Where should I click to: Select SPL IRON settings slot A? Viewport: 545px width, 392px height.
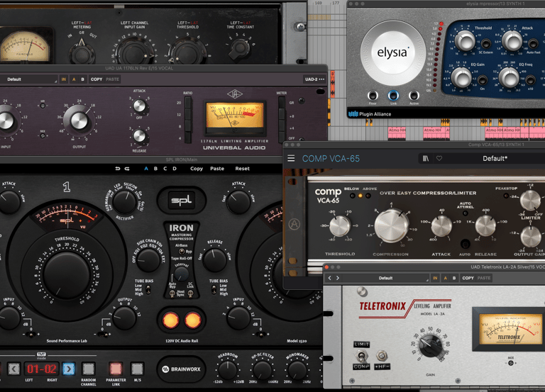[x=146, y=169]
